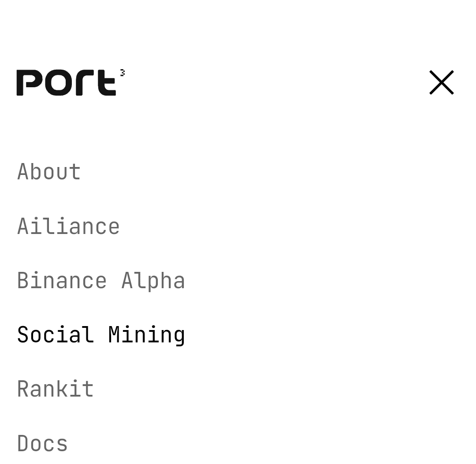Choose the highlighted Social Mining entry
Screen dimensions: 476x464
pyautogui.click(x=101, y=335)
